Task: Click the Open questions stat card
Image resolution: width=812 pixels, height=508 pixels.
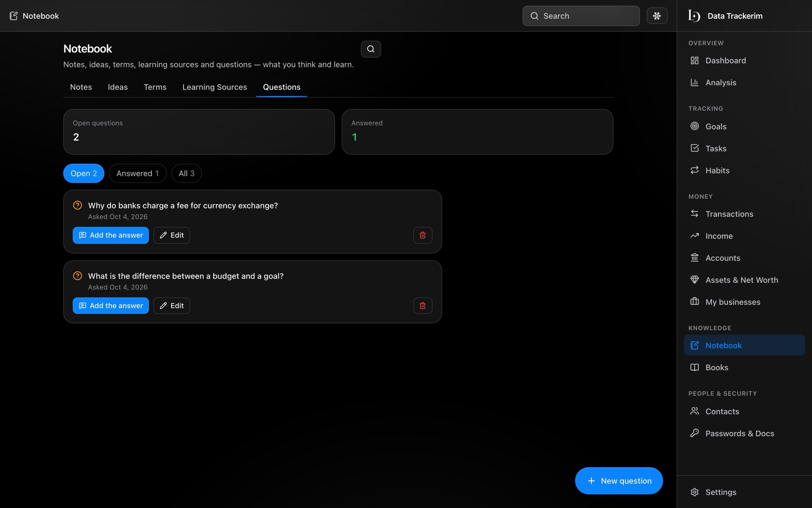Action: tap(199, 132)
